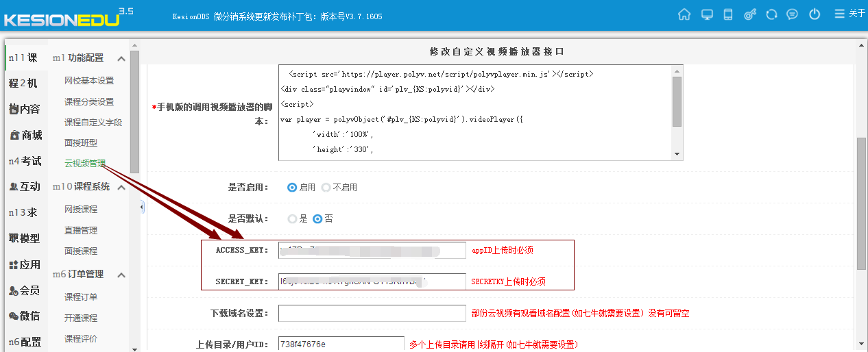Click the refresh cache icon

coord(771,14)
